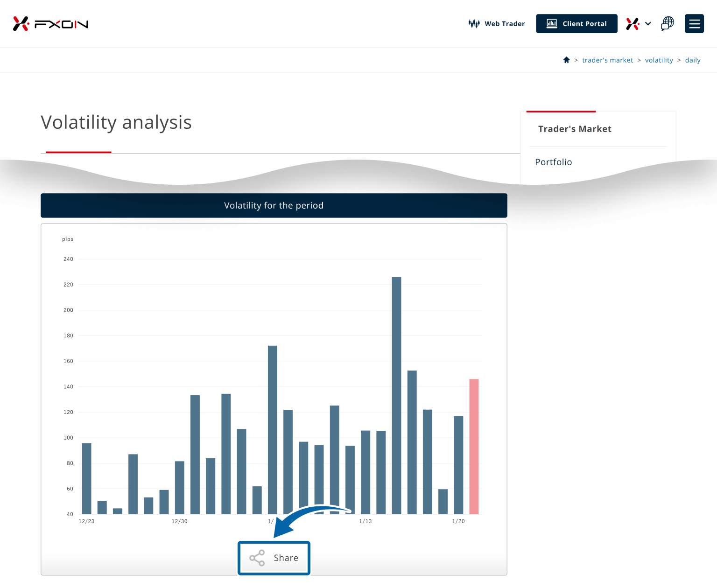This screenshot has height=588, width=717.
Task: Click the chevron next to brand icon
Action: [648, 24]
